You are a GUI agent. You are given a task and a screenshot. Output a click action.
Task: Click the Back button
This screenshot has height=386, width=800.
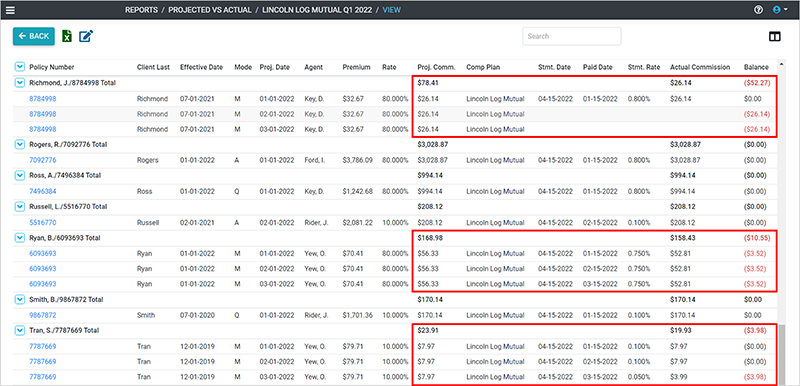[x=34, y=36]
